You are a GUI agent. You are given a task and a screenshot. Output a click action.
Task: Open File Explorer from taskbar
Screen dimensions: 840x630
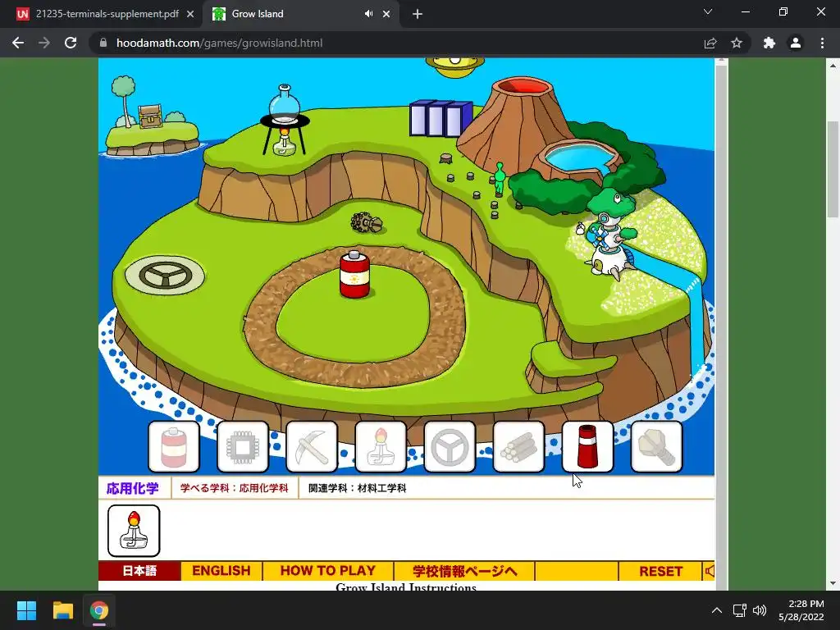click(x=62, y=610)
